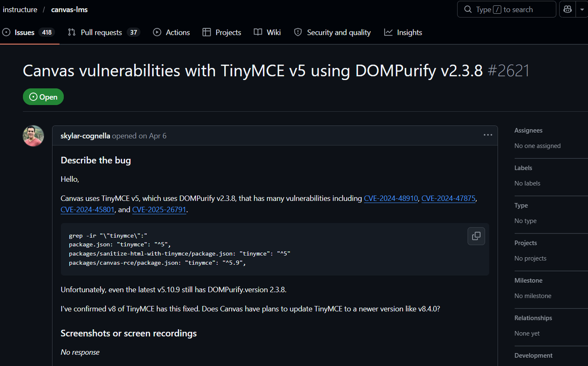Screen dimensions: 588x366
Task: Switch to the Actions tab
Action: pos(171,32)
